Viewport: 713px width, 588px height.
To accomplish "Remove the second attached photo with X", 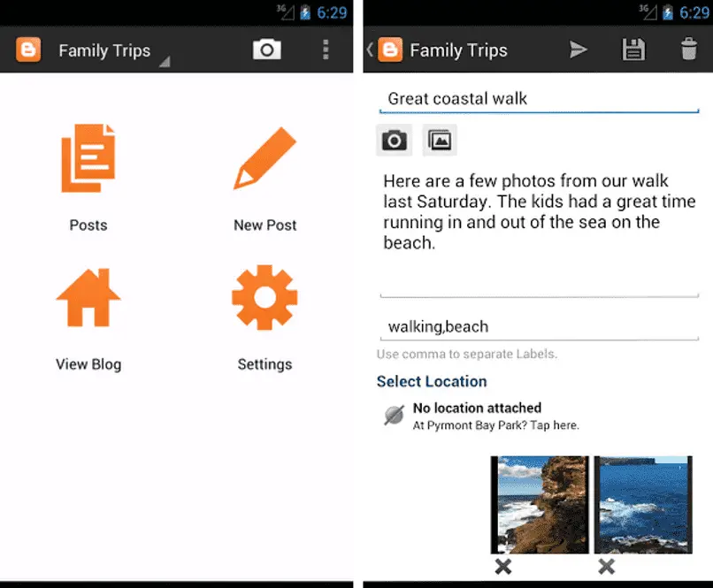I will pos(606,567).
